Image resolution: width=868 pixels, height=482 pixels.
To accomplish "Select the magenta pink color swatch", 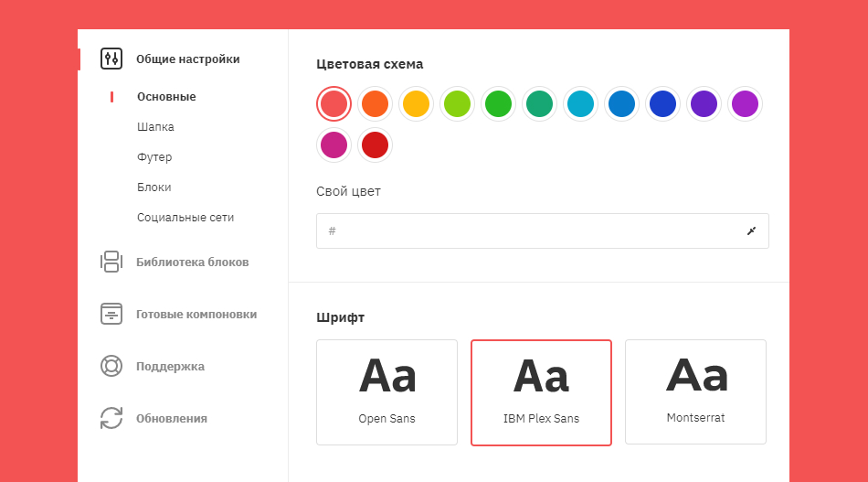I will click(x=333, y=145).
